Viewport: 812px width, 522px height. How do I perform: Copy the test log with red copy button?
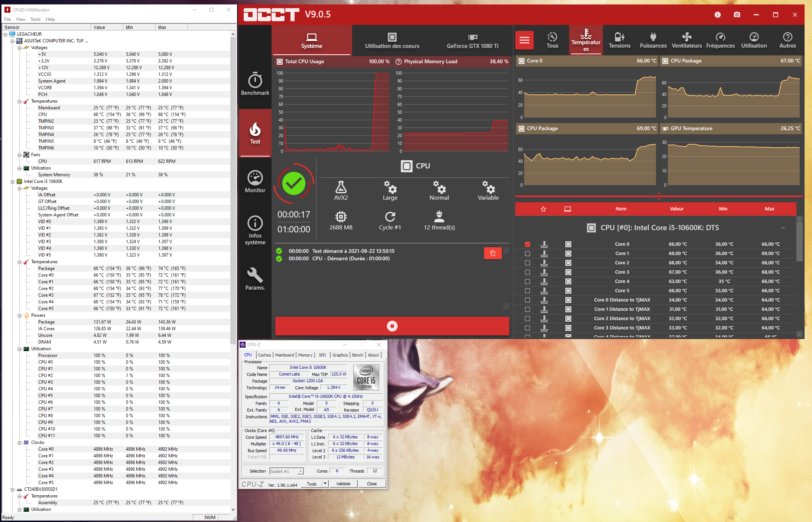493,253
